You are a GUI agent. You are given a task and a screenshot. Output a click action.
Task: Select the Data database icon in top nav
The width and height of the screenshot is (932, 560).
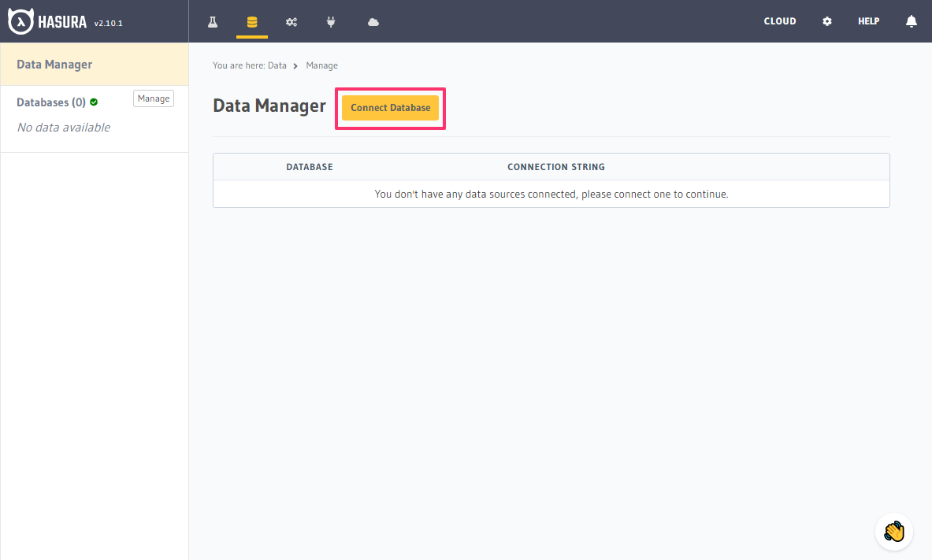(252, 21)
